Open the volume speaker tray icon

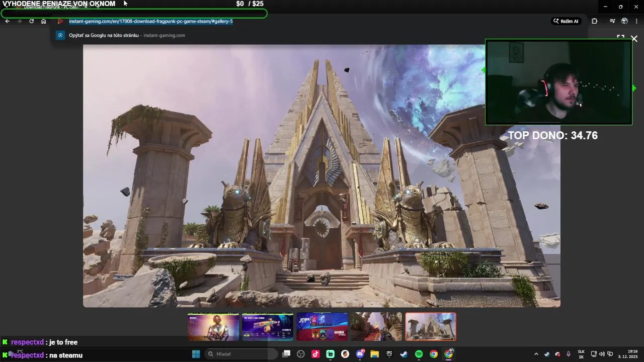[602, 354]
